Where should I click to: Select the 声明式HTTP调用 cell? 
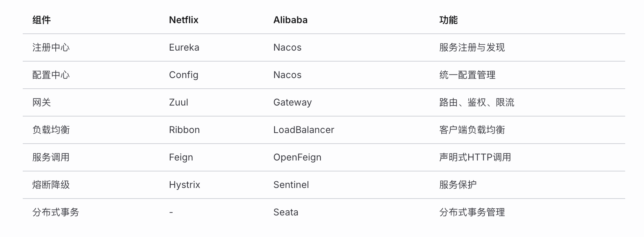click(x=475, y=157)
